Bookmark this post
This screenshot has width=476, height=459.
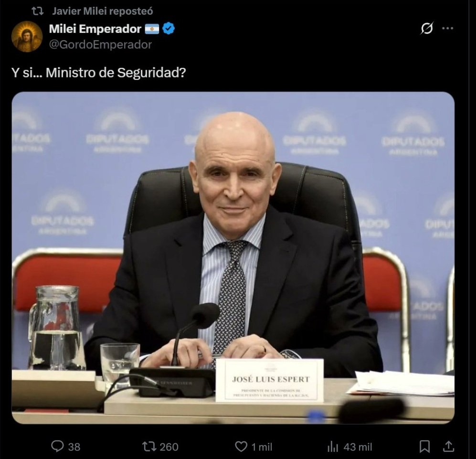(x=424, y=447)
